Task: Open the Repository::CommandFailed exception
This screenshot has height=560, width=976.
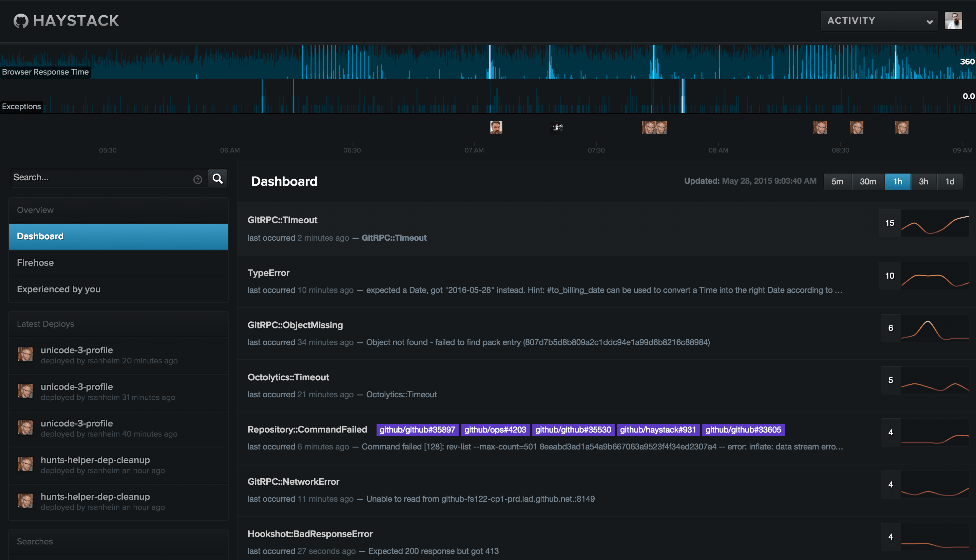Action: point(307,429)
